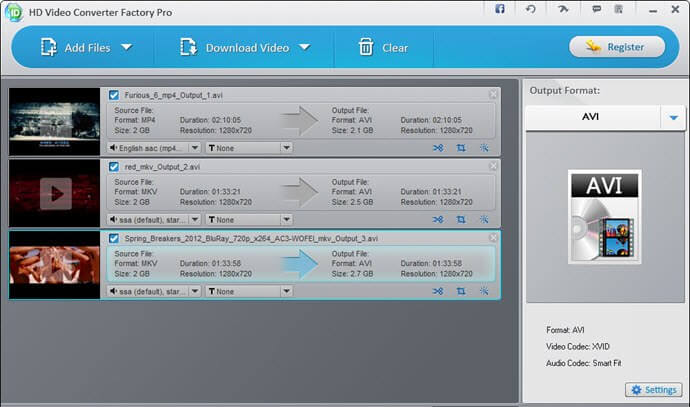
Task: Expand the Add Files dropdown arrow
Action: click(127, 47)
